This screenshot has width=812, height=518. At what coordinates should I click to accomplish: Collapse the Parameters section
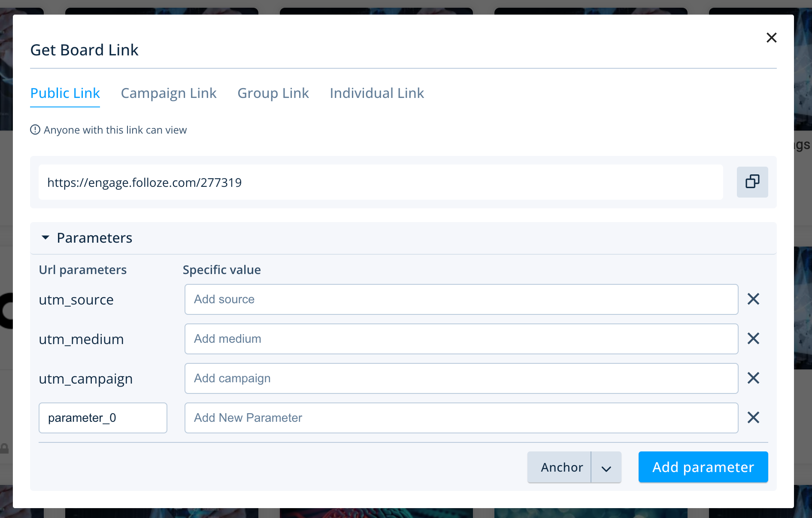[45, 238]
